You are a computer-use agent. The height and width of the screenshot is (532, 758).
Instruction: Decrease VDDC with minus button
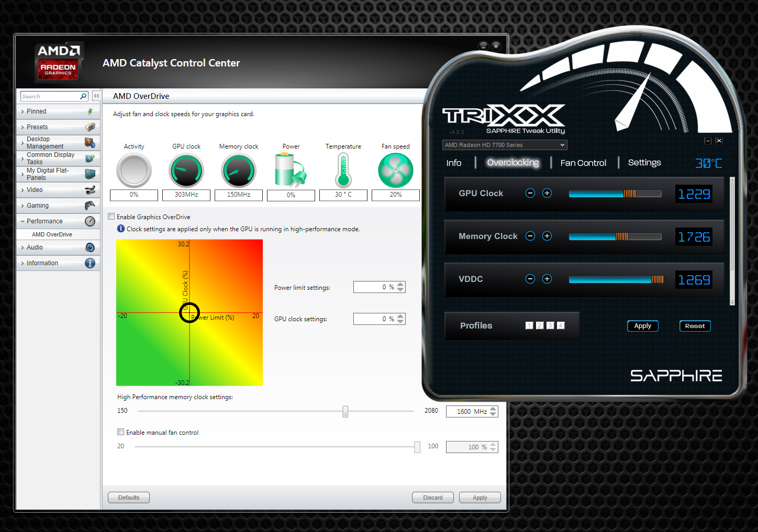click(x=530, y=279)
